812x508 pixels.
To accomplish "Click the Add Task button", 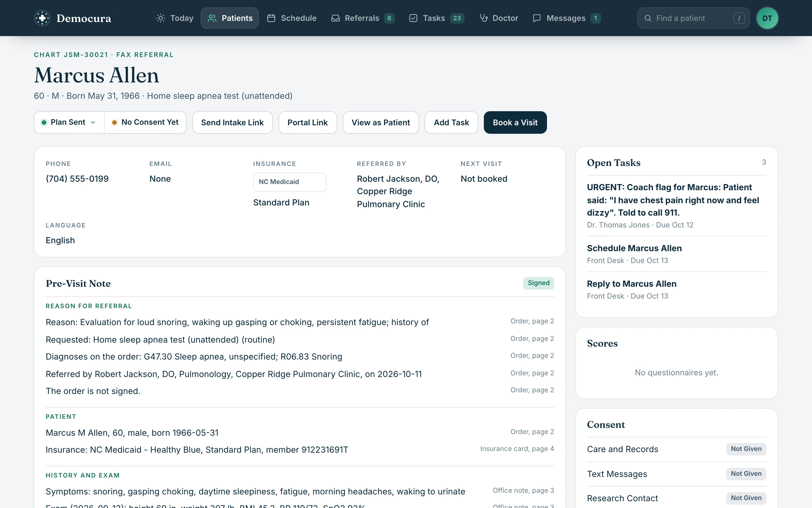I will 451,122.
